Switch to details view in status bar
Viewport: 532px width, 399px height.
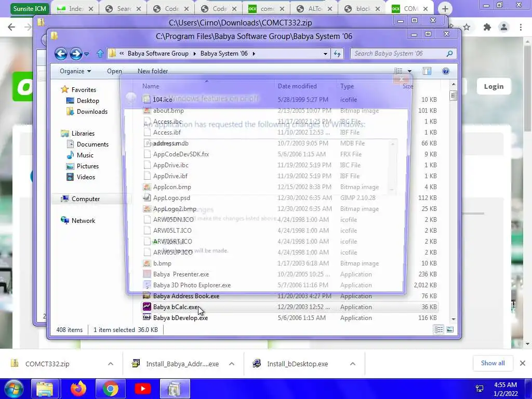438,329
